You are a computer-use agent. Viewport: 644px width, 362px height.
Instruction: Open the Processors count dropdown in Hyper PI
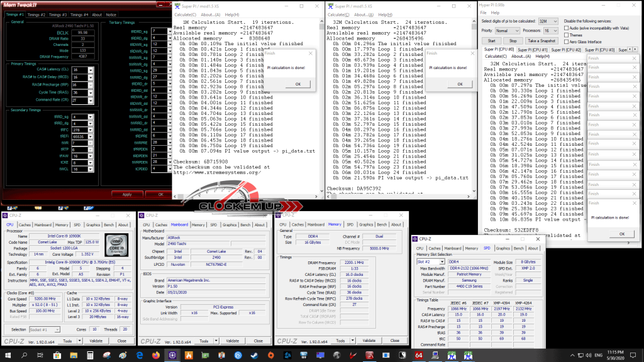point(552,30)
